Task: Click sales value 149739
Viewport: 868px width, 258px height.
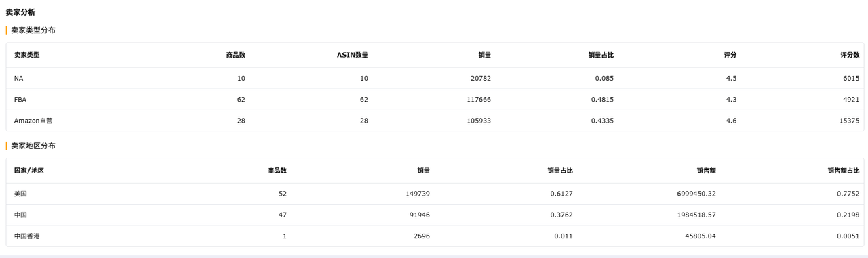Action: click(417, 194)
